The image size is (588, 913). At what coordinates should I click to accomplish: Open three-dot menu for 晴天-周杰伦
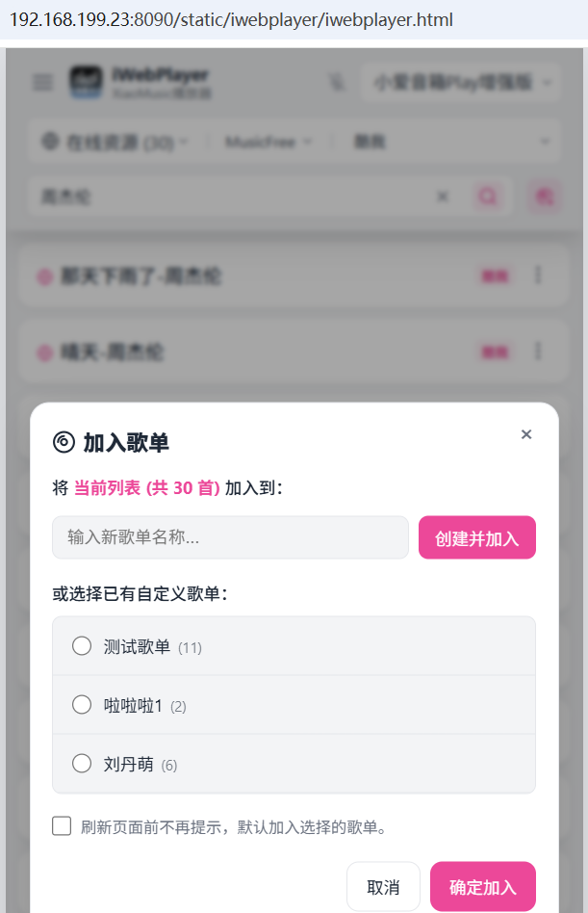pyautogui.click(x=538, y=352)
